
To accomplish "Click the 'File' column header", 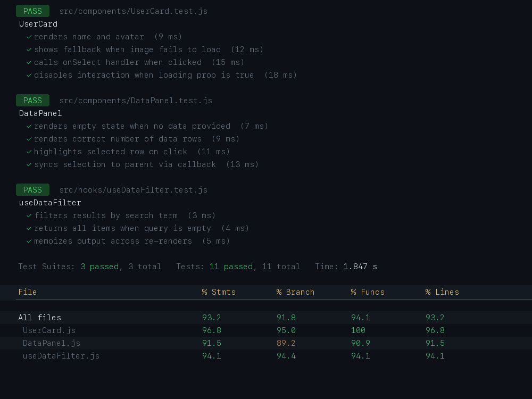I will 28,292.
